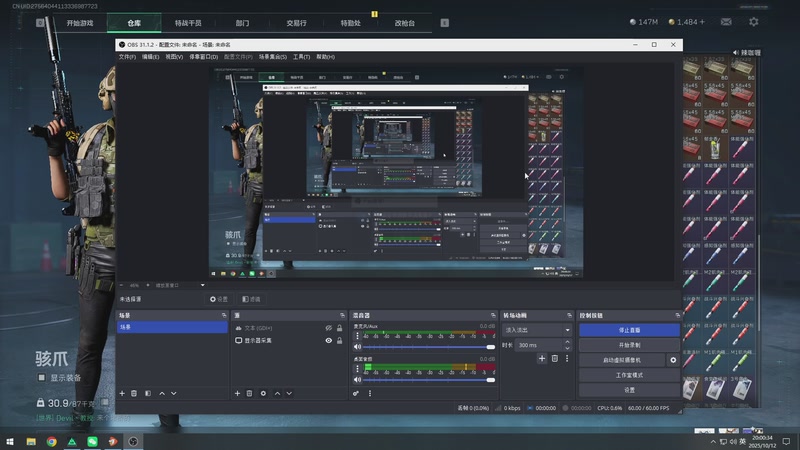Open the 淡入淡出 transition dropdown
This screenshot has width=800, height=450.
point(537,330)
